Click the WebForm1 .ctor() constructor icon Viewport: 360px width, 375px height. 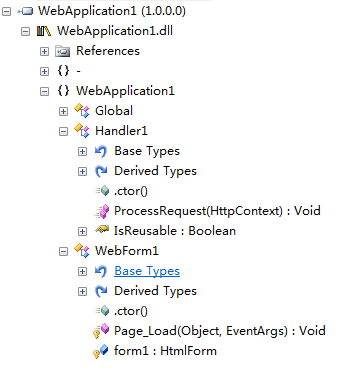coord(102,311)
